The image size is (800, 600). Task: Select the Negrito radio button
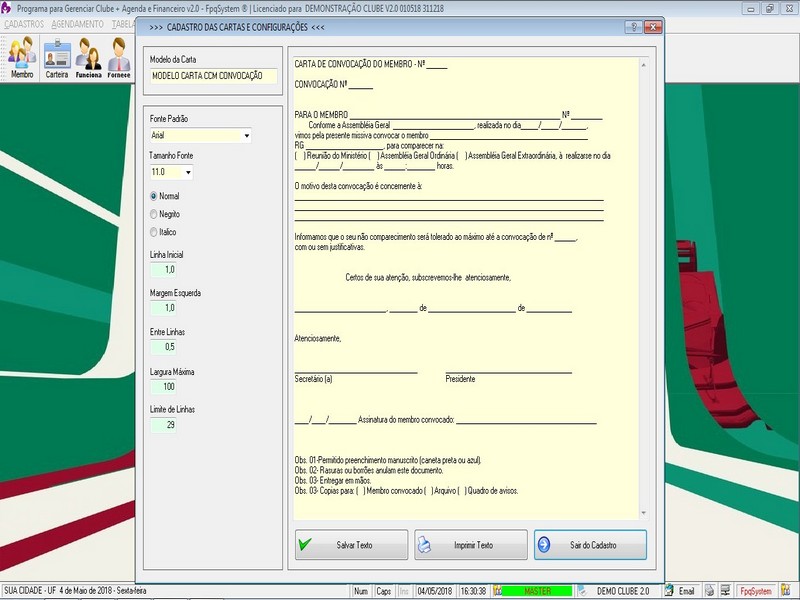tap(153, 214)
